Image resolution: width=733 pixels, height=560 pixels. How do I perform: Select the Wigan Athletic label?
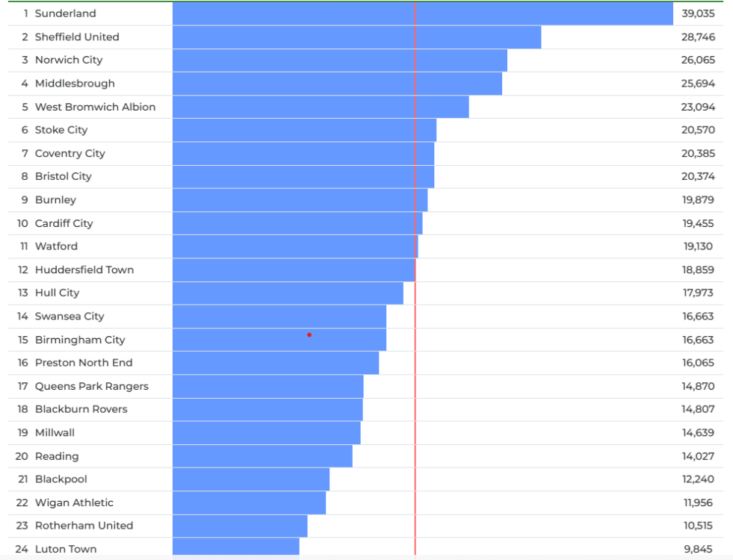coord(74,503)
